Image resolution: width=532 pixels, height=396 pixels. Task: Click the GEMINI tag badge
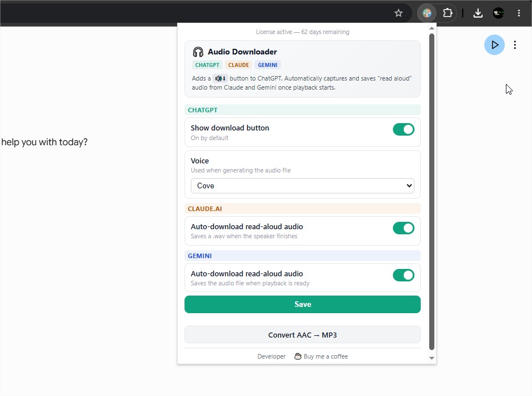click(267, 65)
